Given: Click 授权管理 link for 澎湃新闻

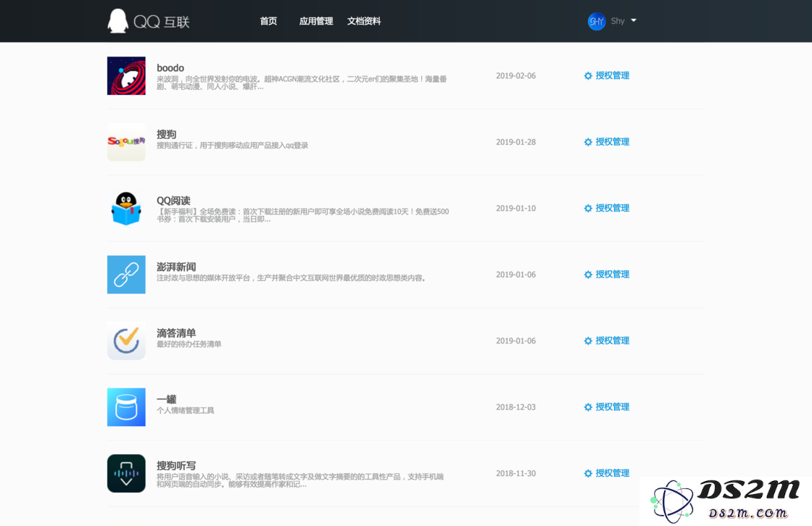Looking at the screenshot, I should point(612,275).
